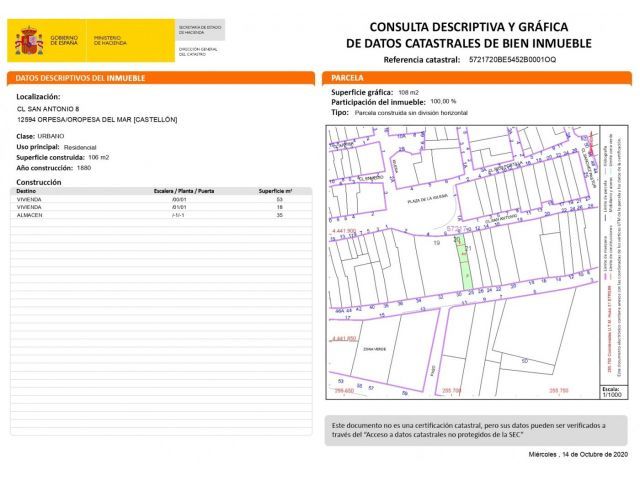Click "DIRECCIÓN GENERAL DEL CATASTRO" text
Screen dimensions: 640x480
(198, 51)
